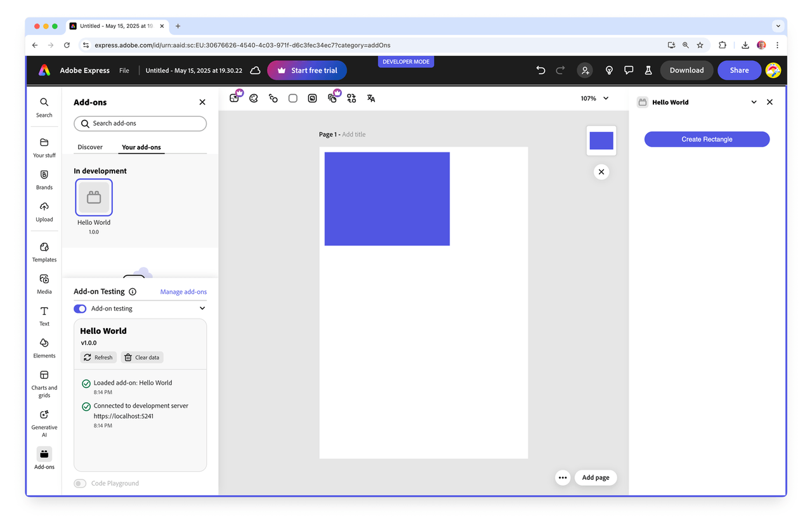Screen dimensions: 812x530
Task: Switch to the Discover tab
Action: pos(90,147)
